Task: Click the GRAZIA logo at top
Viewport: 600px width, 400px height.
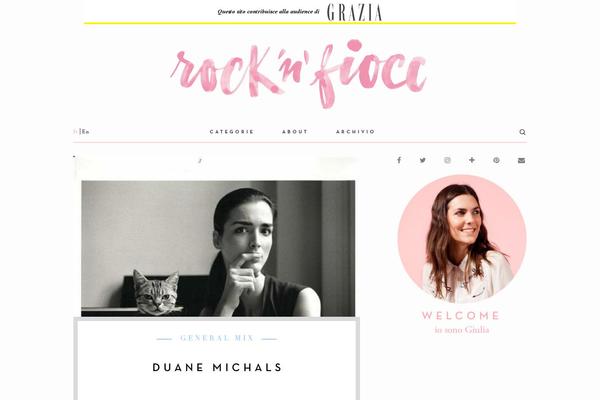Action: [354, 12]
